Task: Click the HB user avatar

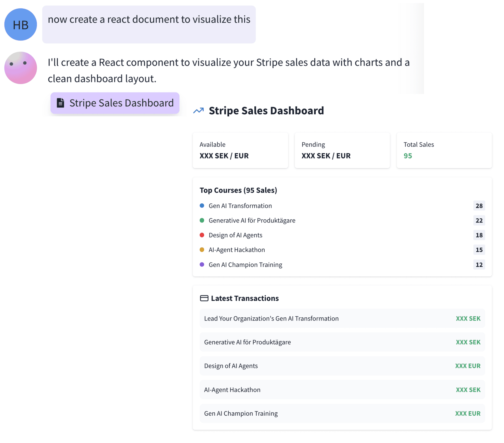Action: (21, 24)
